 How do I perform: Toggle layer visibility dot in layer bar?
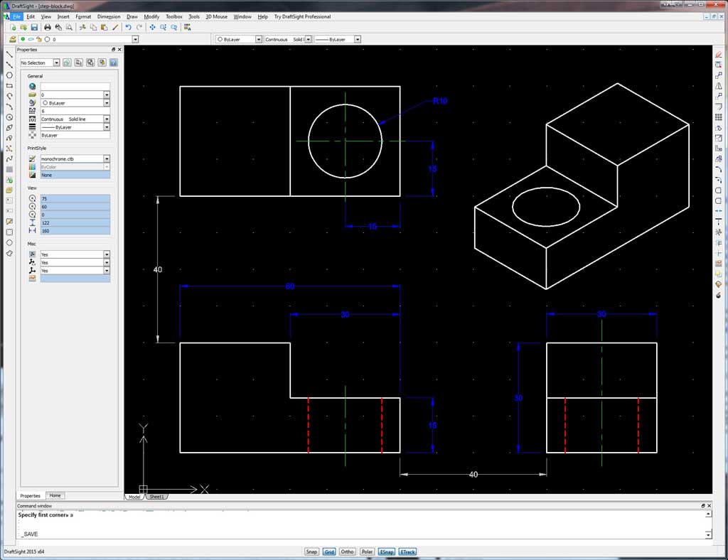pos(22,39)
